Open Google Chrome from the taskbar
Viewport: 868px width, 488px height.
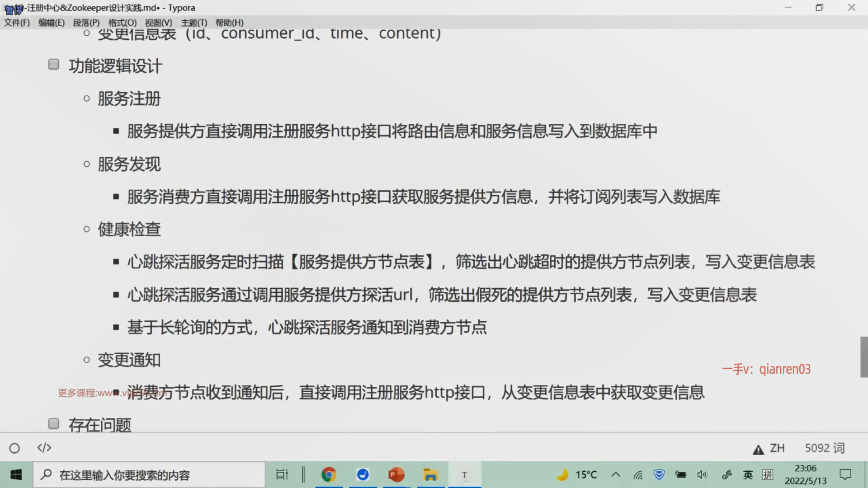click(x=329, y=474)
